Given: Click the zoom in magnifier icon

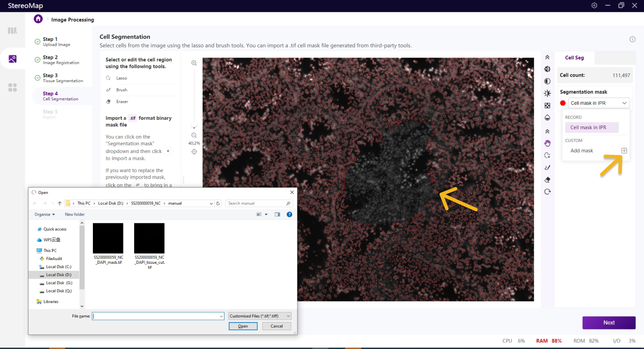Looking at the screenshot, I should (x=194, y=63).
